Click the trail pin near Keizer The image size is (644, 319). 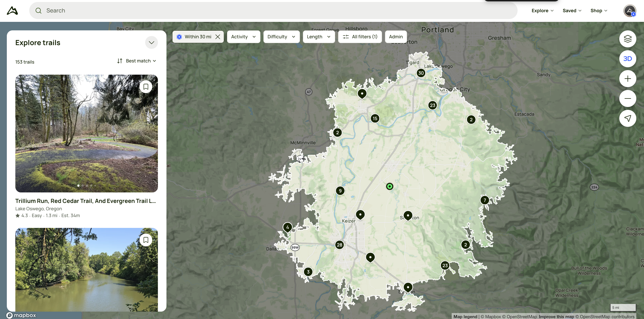coord(360,215)
